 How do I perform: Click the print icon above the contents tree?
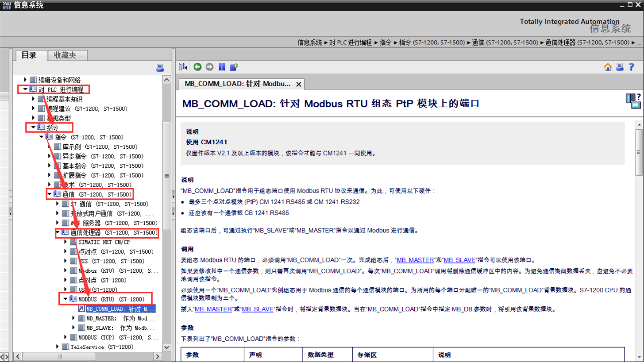(x=160, y=68)
